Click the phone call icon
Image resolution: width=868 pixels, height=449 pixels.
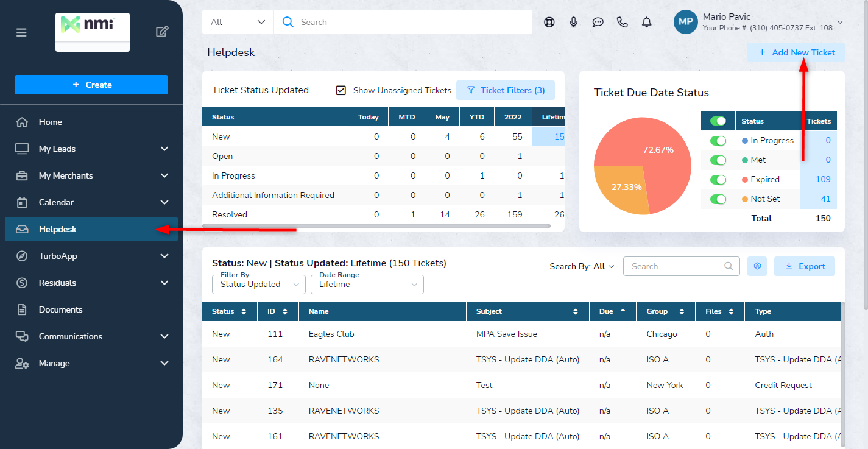point(623,22)
